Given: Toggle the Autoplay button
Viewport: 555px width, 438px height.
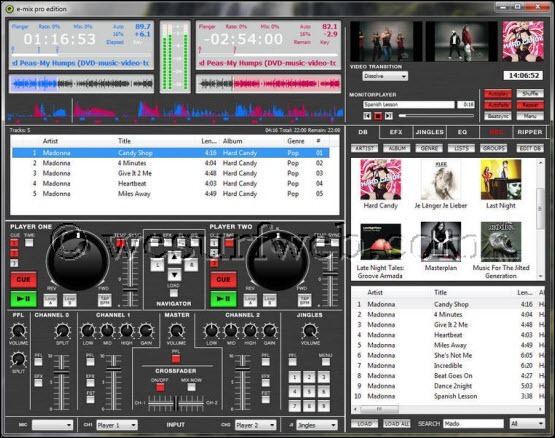Looking at the screenshot, I should [498, 94].
